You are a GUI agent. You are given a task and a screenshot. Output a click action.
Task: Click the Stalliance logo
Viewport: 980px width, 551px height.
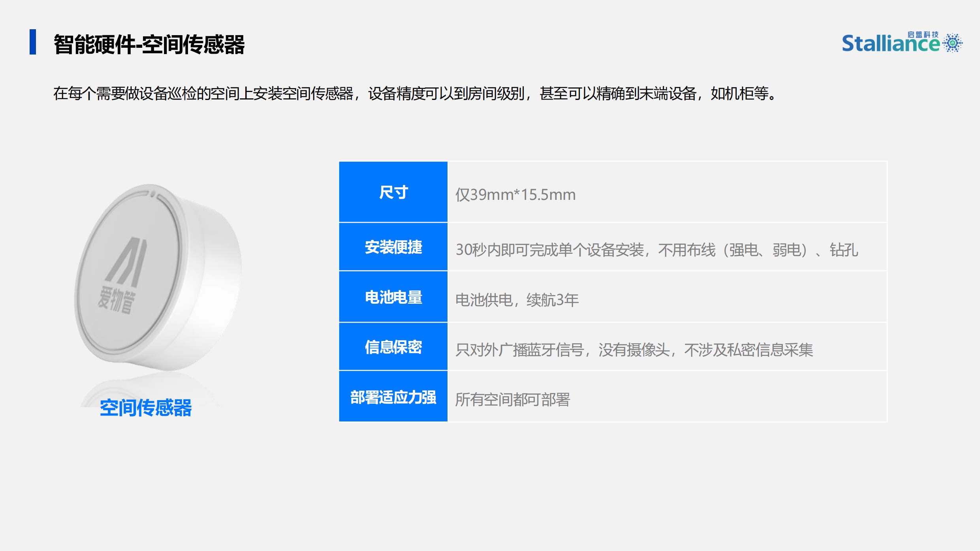tap(902, 42)
